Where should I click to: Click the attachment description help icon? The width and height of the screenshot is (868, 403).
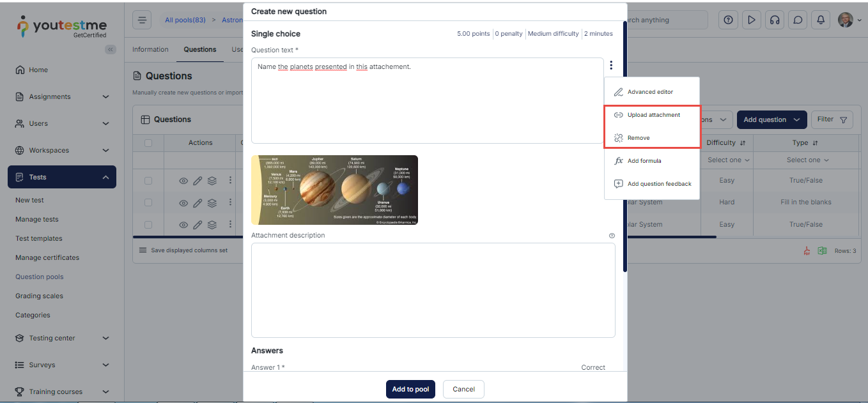[x=612, y=236]
